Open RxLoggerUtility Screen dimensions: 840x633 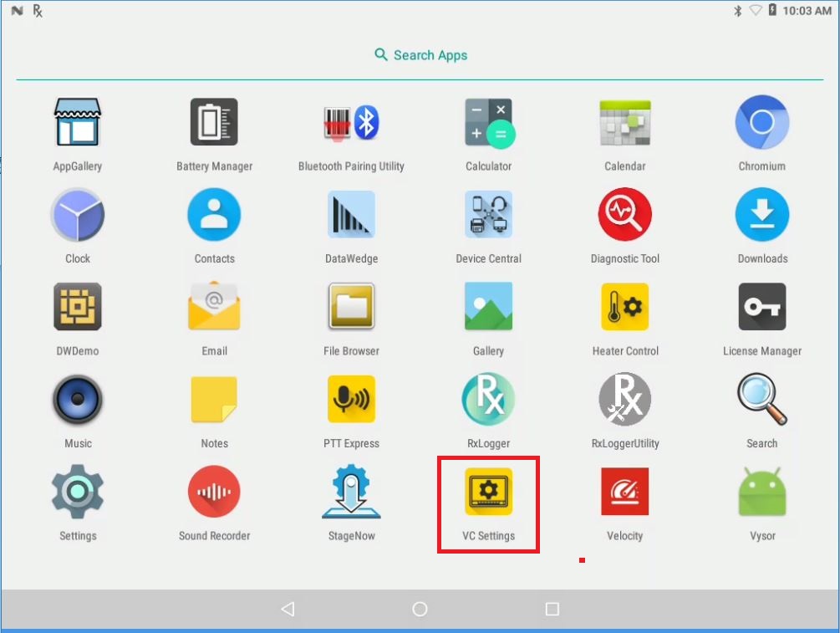coord(625,400)
